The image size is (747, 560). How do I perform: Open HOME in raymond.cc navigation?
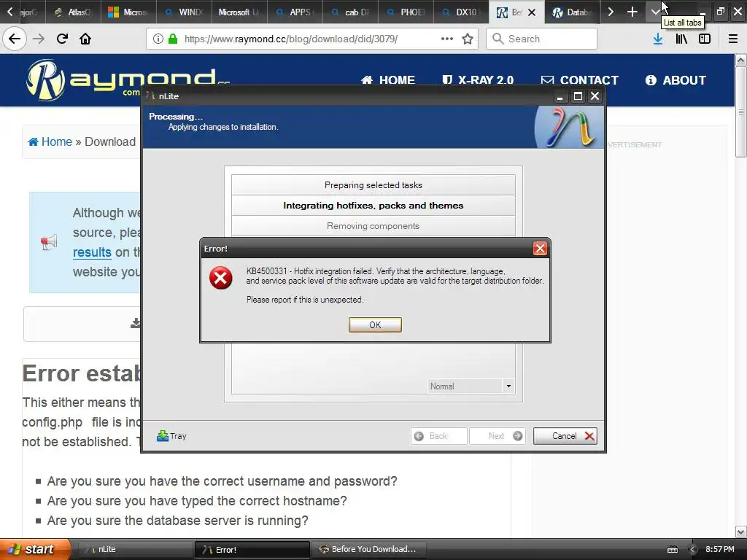click(388, 80)
